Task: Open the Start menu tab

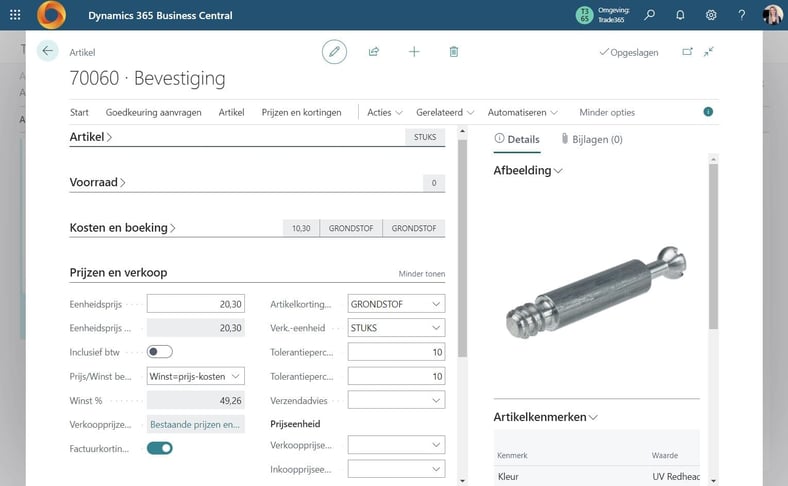Action: click(x=79, y=112)
